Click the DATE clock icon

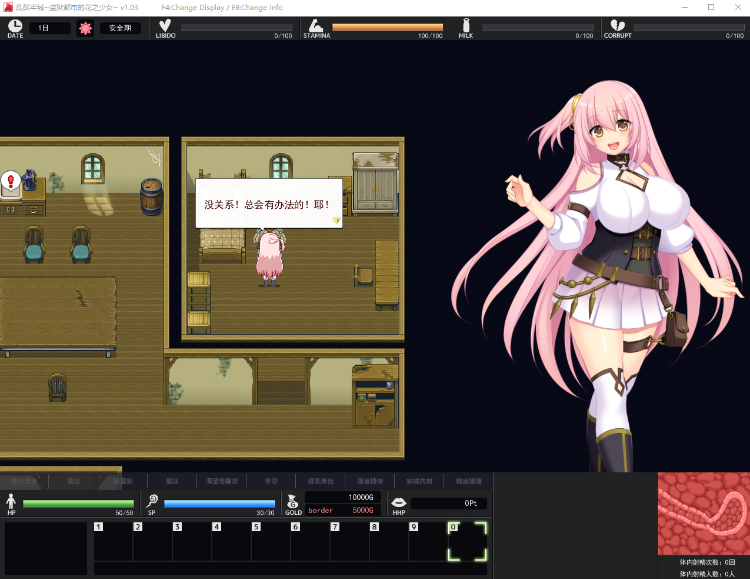[x=15, y=26]
